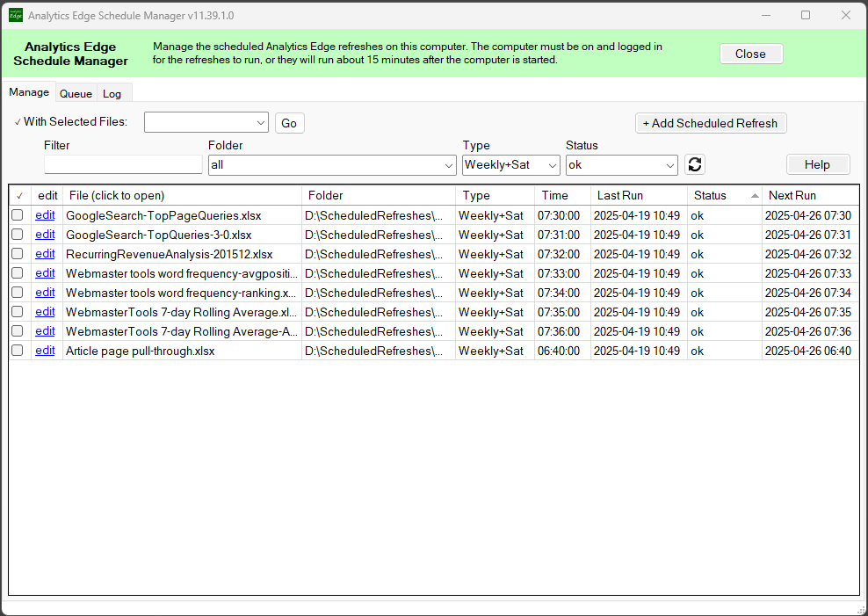Click edit link for GoogleSearch-TopQueries-3-0.xlsx
Image resolution: width=868 pixels, height=616 pixels.
(x=45, y=234)
